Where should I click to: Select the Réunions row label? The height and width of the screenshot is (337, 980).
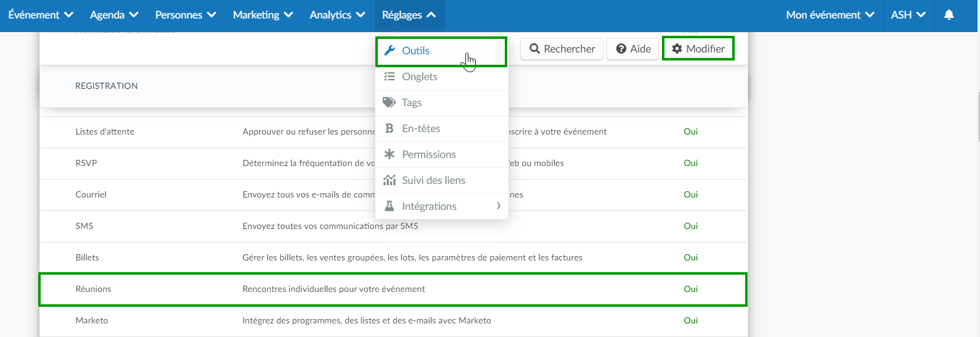pyautogui.click(x=93, y=289)
